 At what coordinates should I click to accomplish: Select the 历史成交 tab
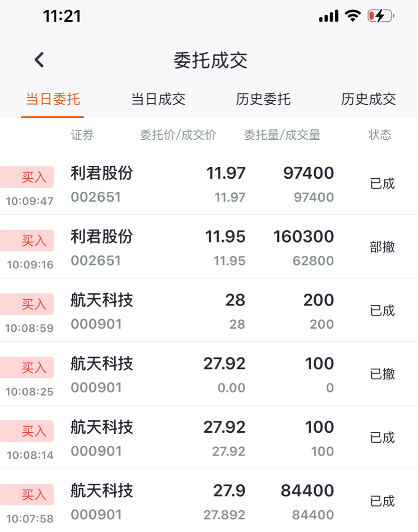click(x=368, y=99)
